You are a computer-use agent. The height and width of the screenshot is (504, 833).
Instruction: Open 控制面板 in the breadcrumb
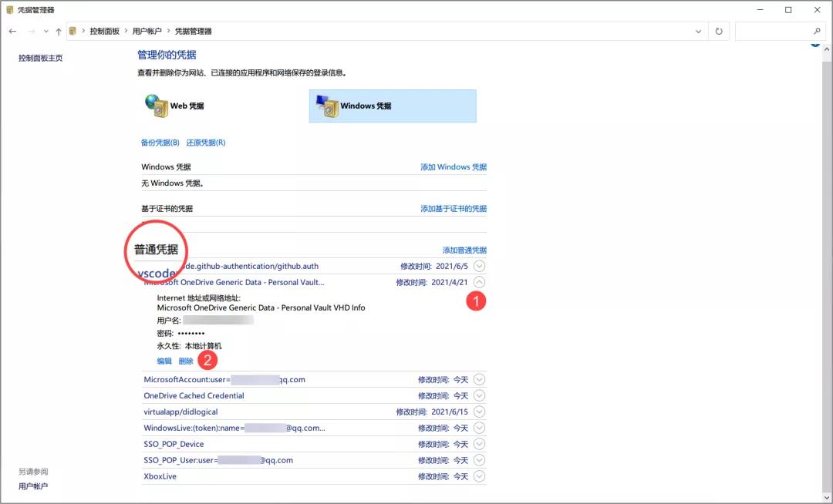(105, 32)
